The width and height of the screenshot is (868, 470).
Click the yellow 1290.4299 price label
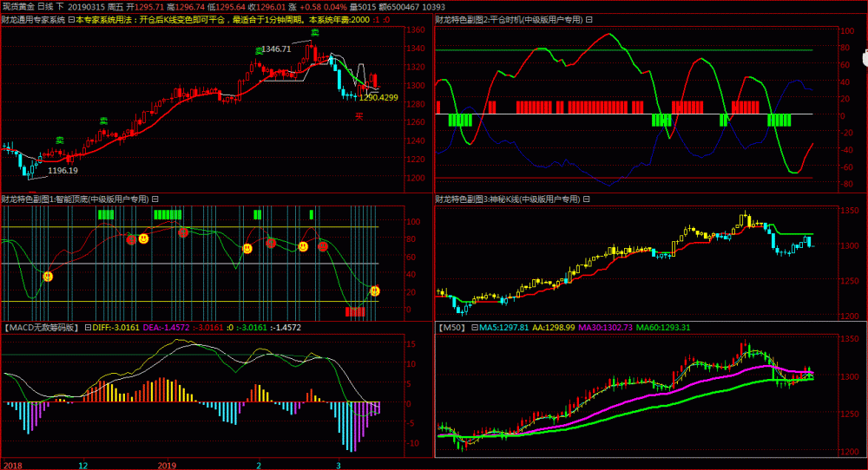[x=378, y=97]
